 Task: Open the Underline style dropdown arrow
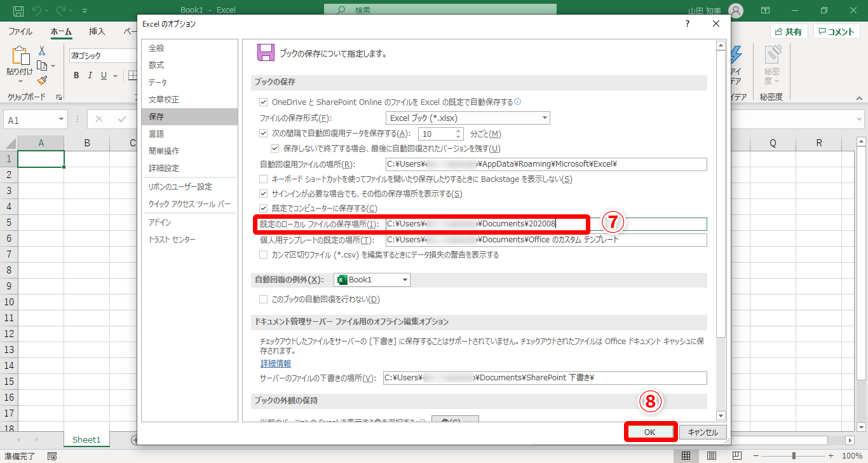pos(114,76)
